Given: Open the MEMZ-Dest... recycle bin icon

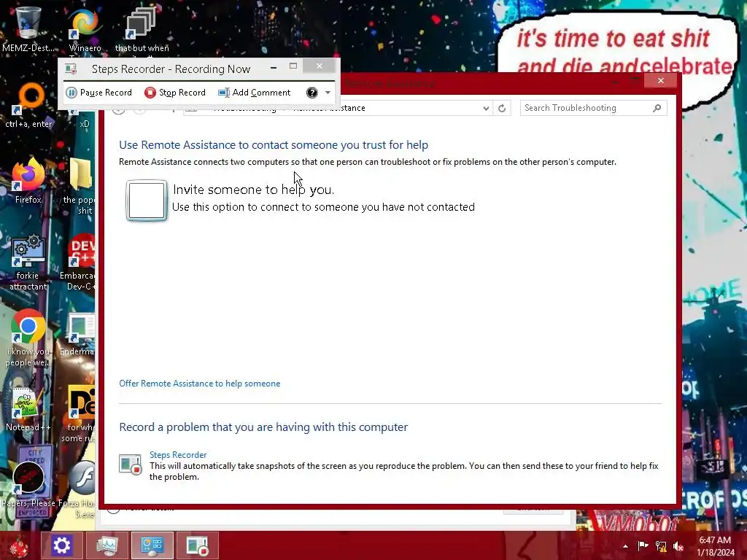Looking at the screenshot, I should click(28, 28).
